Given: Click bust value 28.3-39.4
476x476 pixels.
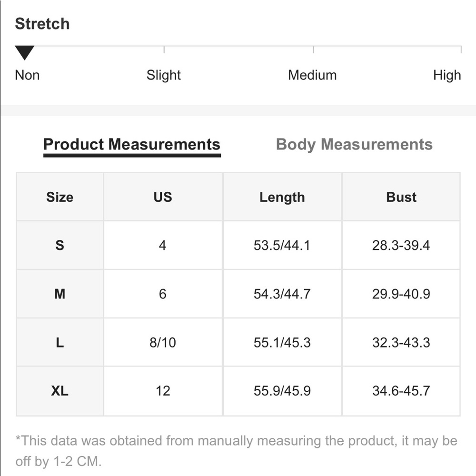Looking at the screenshot, I should click(x=401, y=246).
